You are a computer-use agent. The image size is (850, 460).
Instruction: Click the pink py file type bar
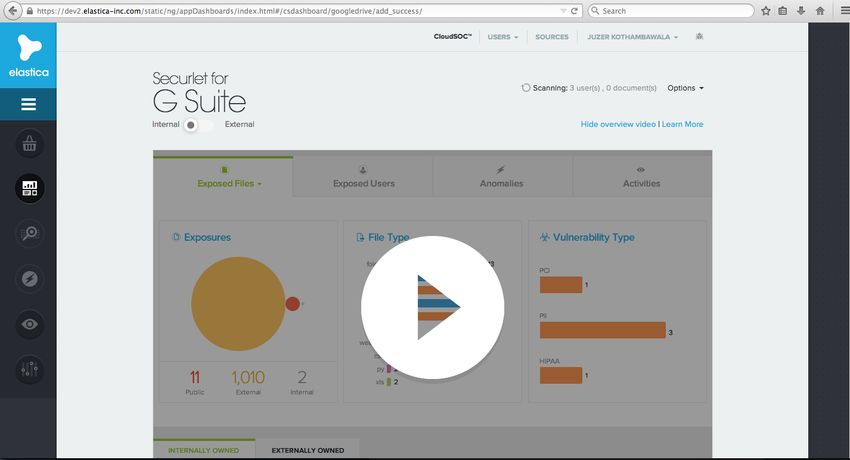click(x=389, y=369)
